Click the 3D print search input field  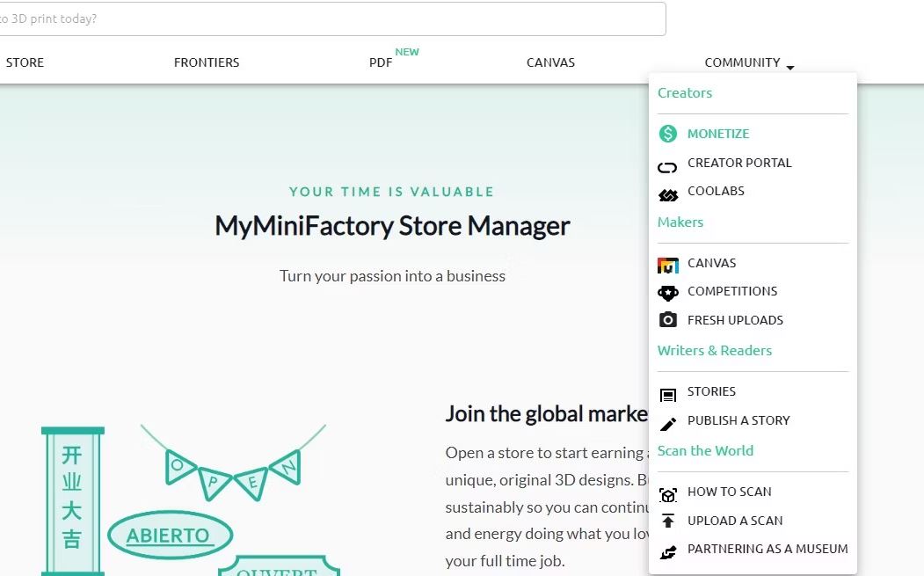[x=331, y=18]
